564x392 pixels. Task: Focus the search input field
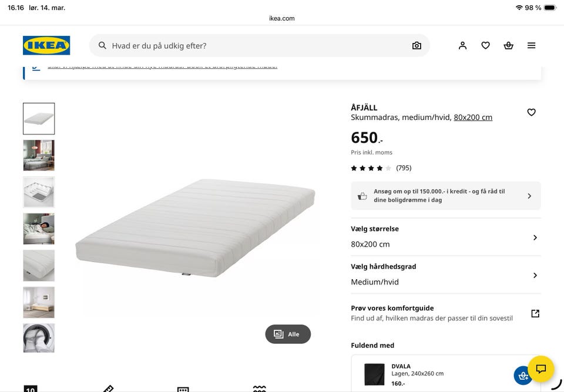point(259,46)
